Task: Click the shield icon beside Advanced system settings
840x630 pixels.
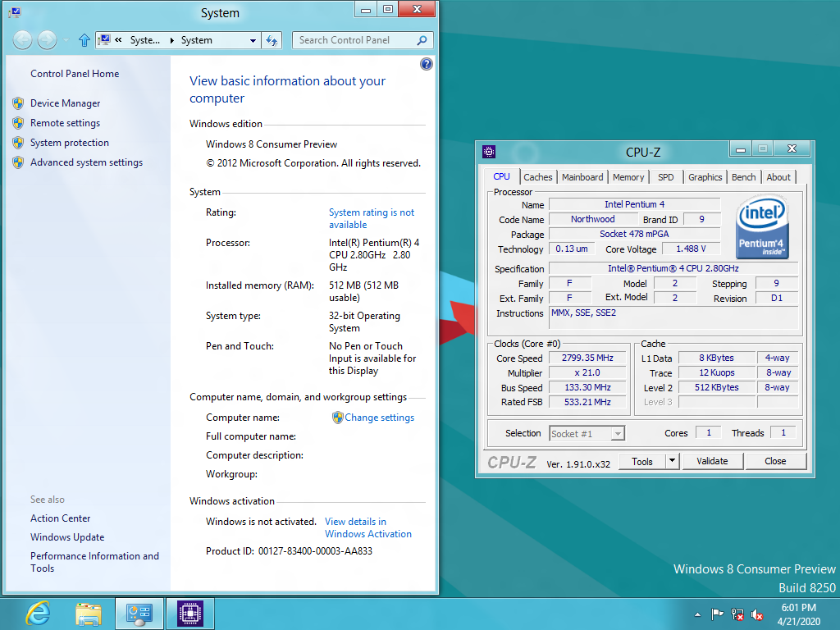Action: pyautogui.click(x=18, y=162)
